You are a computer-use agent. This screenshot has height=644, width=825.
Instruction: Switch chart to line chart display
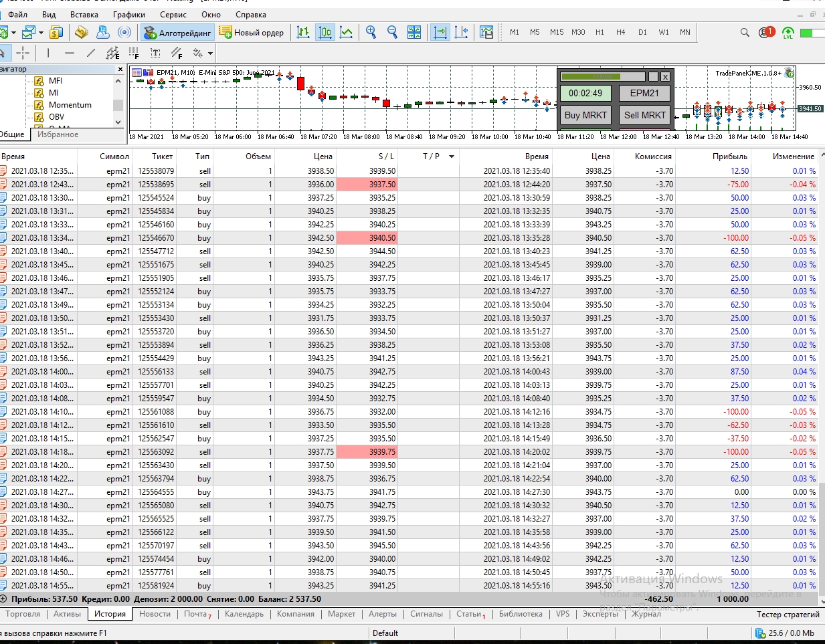347,32
